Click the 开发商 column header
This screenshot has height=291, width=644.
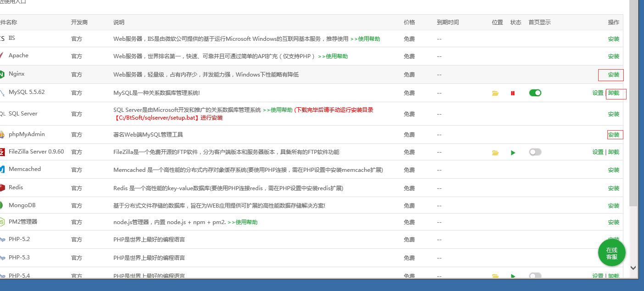79,22
